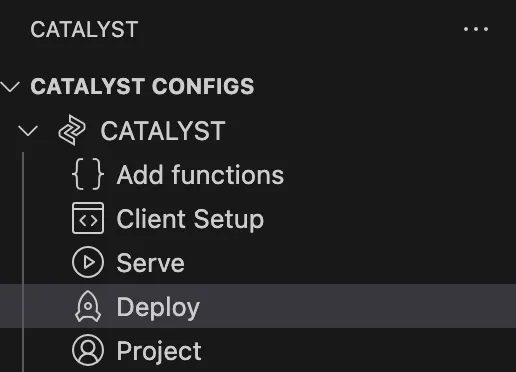Click empty space right of Serve row
The width and height of the screenshot is (516, 372).
[350, 262]
